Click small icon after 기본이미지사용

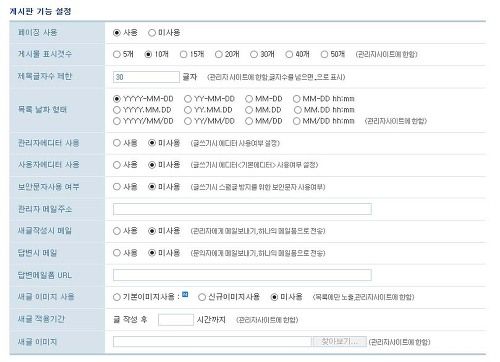[x=185, y=295]
